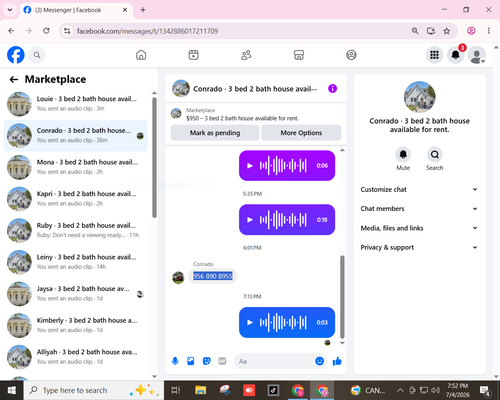The height and width of the screenshot is (400, 500).
Task: Click the address bar URL
Action: click(147, 31)
